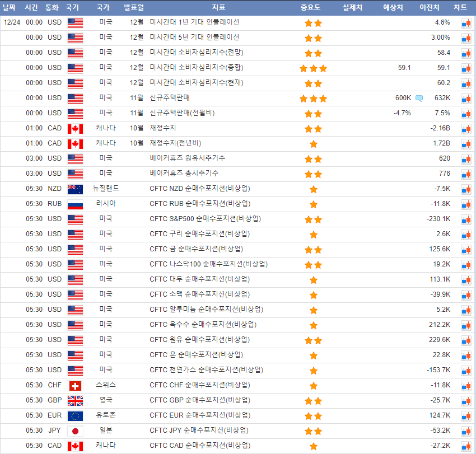Image resolution: width=476 pixels, height=454 pixels.
Task: Open CFTC S&P500 순매수포지션(비상업) indicator
Action: tap(205, 219)
